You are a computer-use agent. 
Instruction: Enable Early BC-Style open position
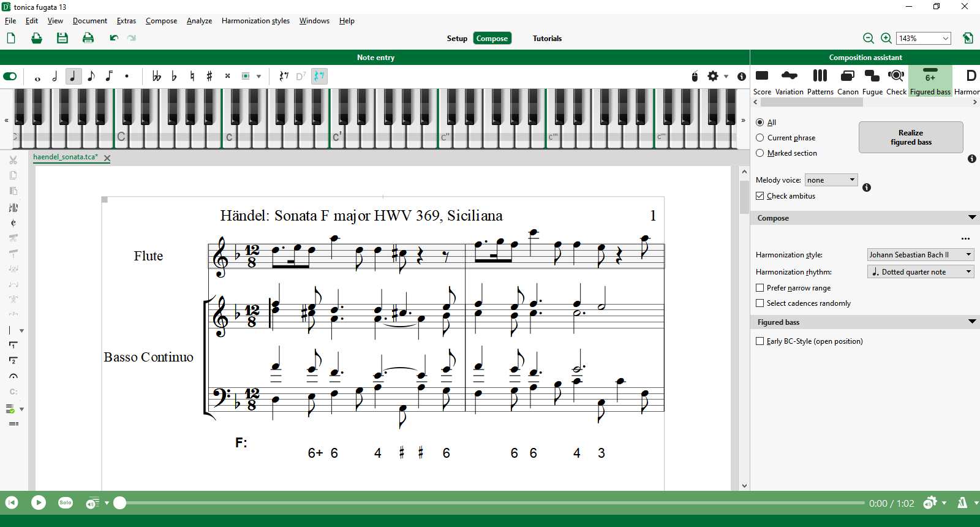760,341
